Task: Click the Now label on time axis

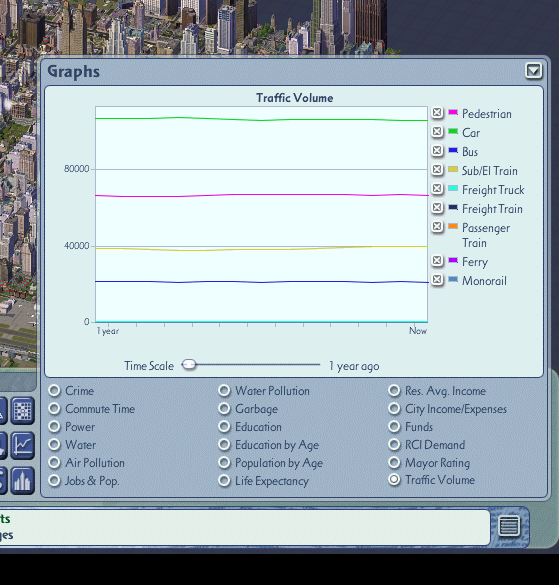Action: click(x=418, y=331)
